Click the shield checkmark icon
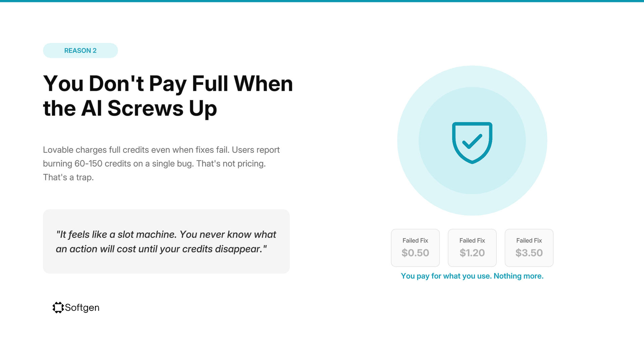 coord(472,143)
